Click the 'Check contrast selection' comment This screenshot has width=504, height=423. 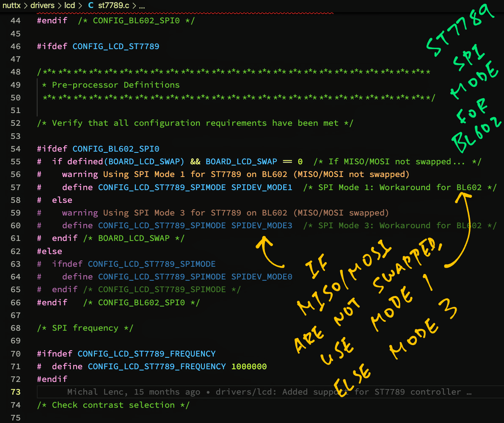coord(113,405)
